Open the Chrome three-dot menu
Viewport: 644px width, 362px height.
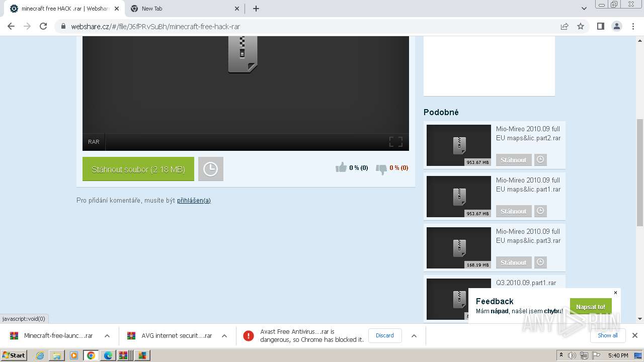(633, 26)
